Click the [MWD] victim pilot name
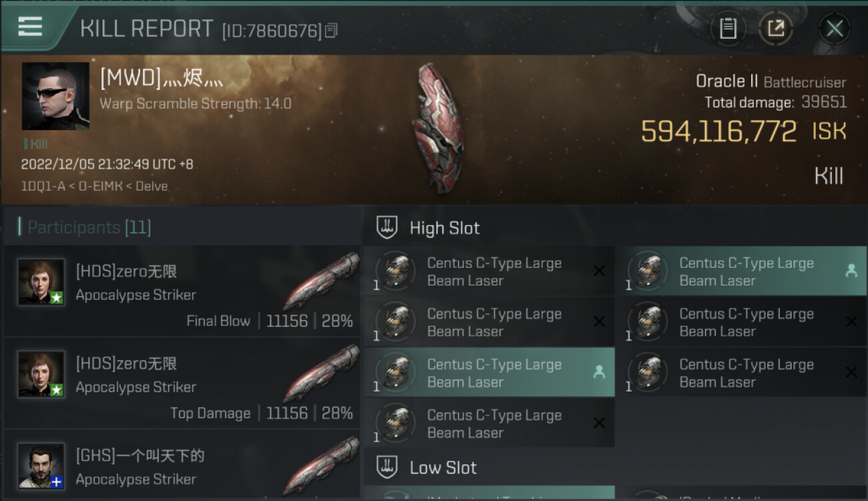868x501 pixels. pos(161,79)
